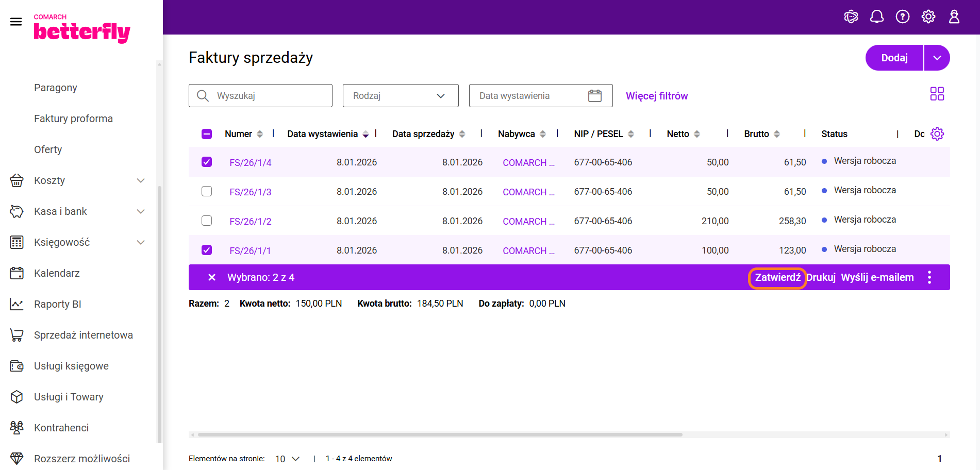980x470 pixels.
Task: Open the hamburger navigation menu
Action: pos(16,22)
